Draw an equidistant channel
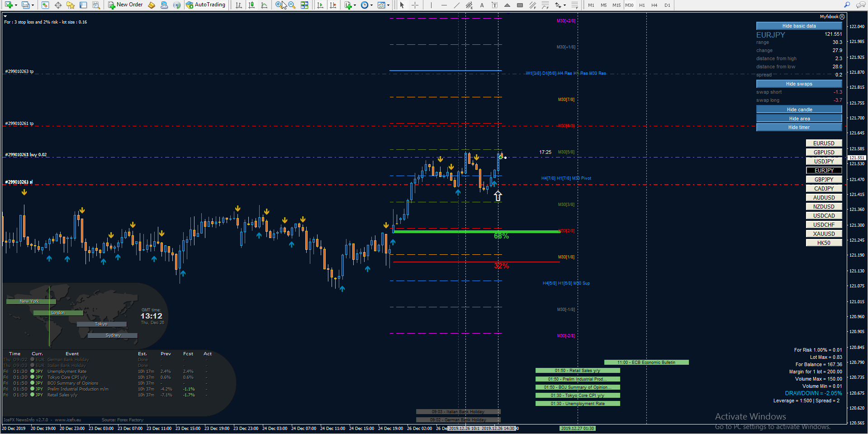This screenshot has width=868, height=434. point(469,5)
